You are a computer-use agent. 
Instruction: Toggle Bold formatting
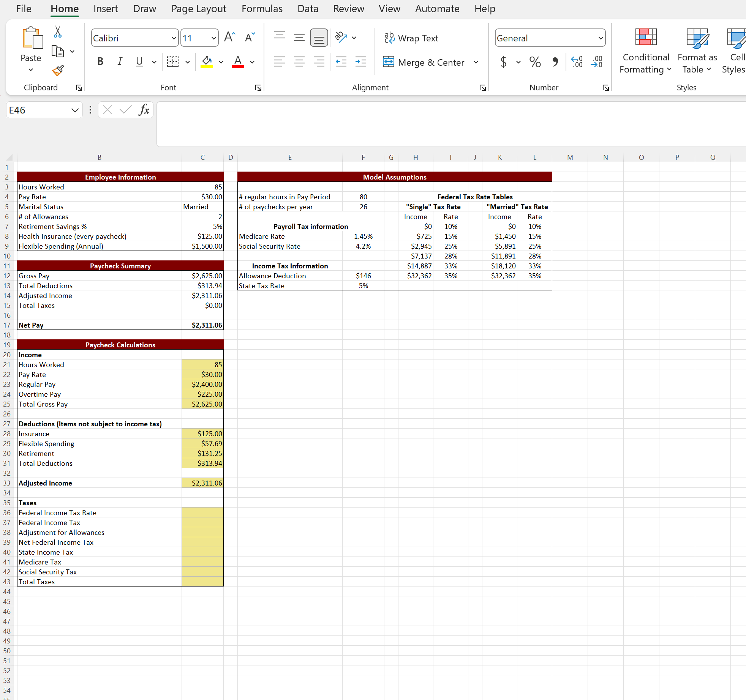(x=100, y=62)
